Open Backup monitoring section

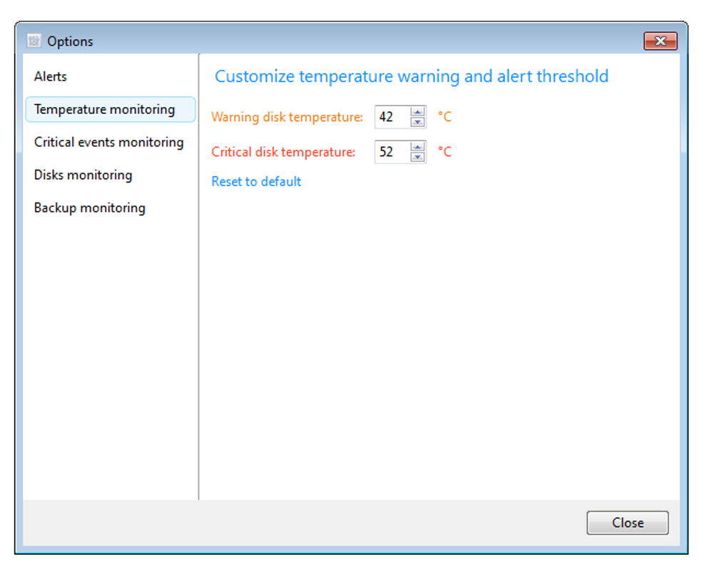point(90,208)
